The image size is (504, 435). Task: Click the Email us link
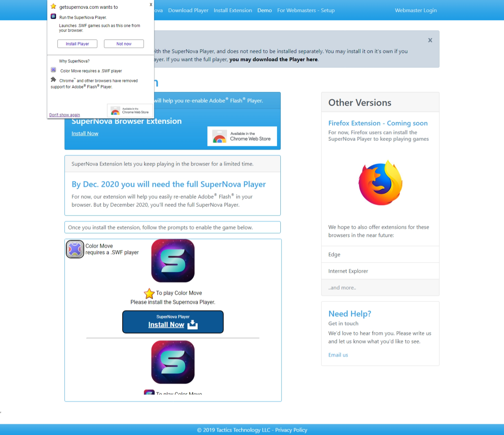338,355
